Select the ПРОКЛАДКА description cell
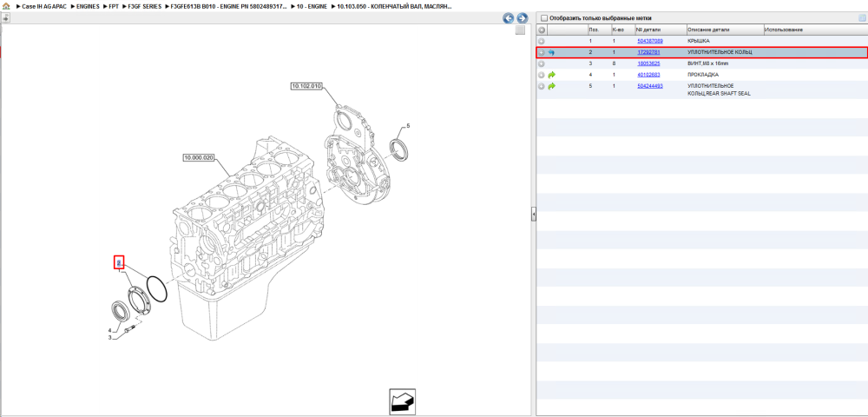 [x=703, y=74]
